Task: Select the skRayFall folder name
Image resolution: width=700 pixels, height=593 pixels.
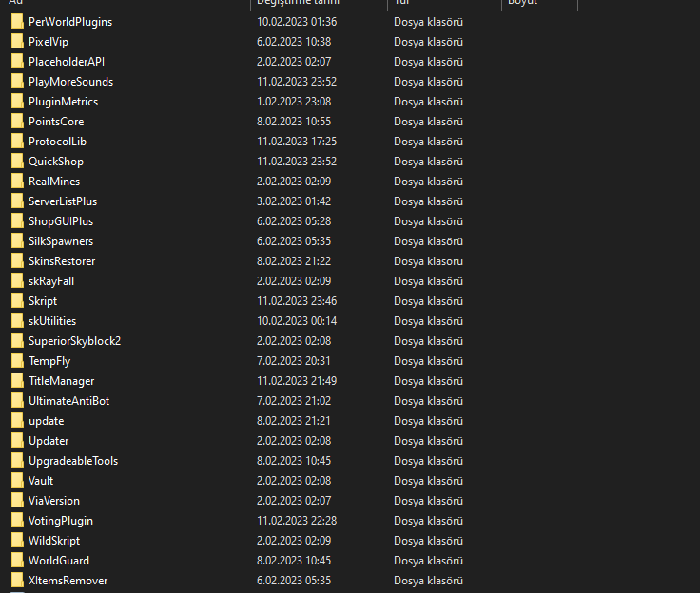Action: tap(51, 281)
